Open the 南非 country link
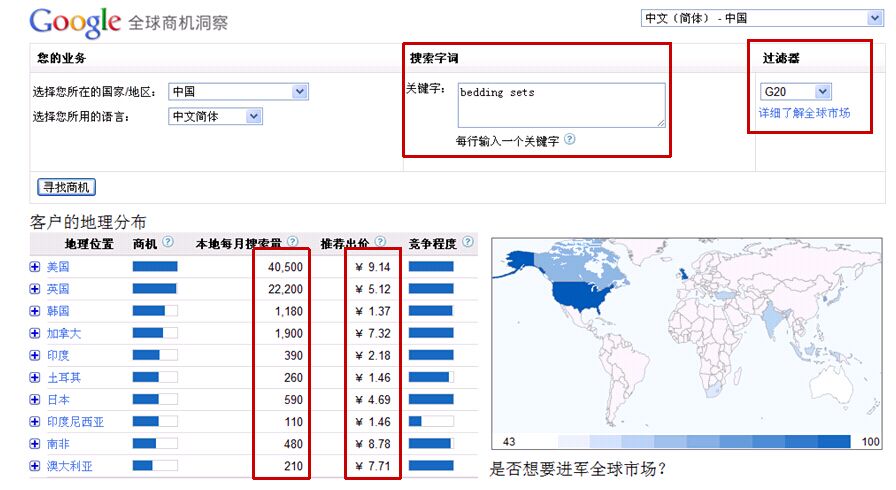This screenshot has height=490, width=896. (x=58, y=444)
